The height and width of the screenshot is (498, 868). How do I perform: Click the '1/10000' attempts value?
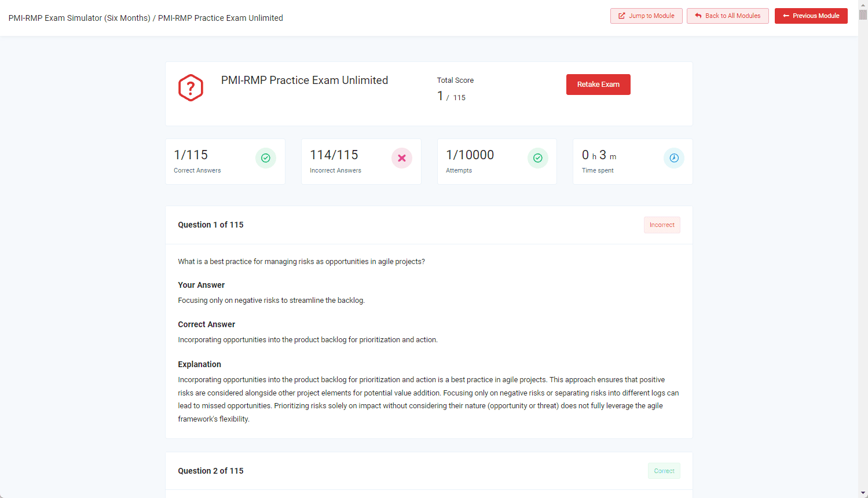point(470,155)
